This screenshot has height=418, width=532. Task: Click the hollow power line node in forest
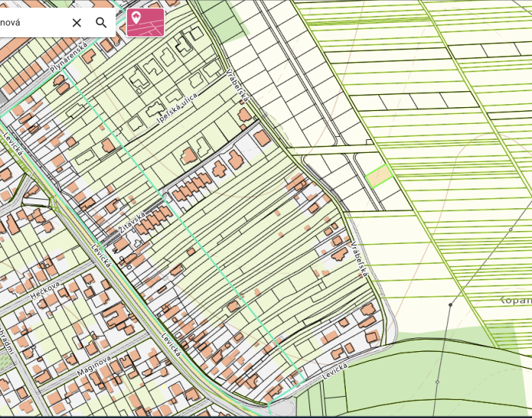pos(437,382)
